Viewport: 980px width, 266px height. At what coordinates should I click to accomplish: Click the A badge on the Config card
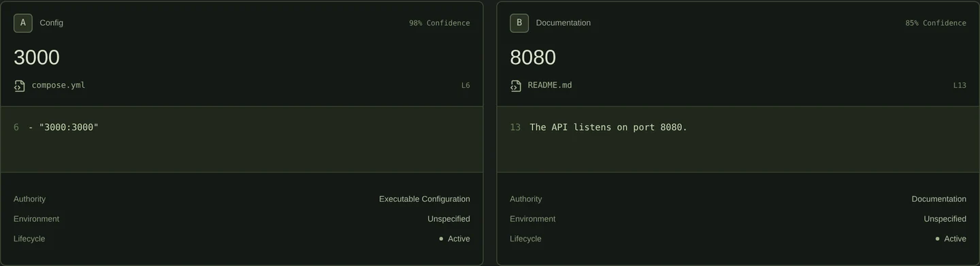pos(23,23)
